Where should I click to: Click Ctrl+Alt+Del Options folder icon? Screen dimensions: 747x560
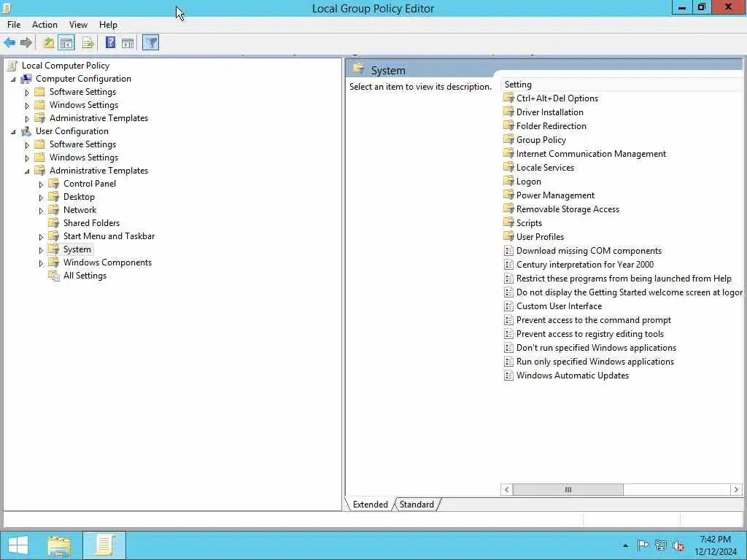(x=508, y=98)
